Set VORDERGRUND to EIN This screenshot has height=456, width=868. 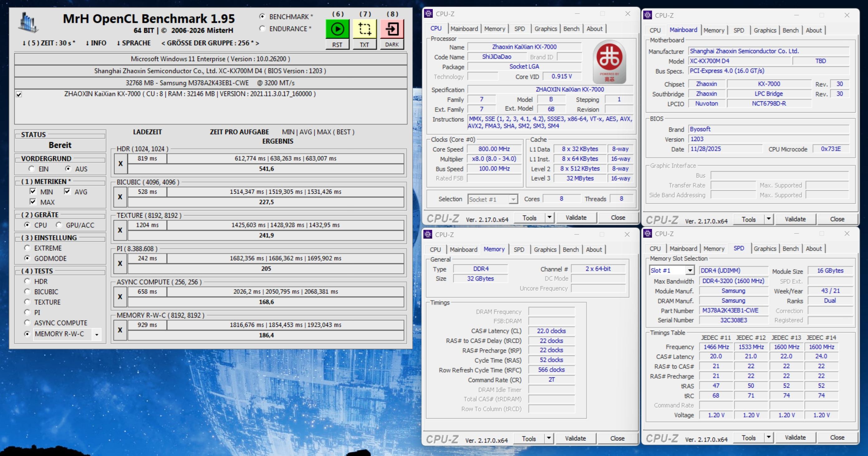coord(32,169)
